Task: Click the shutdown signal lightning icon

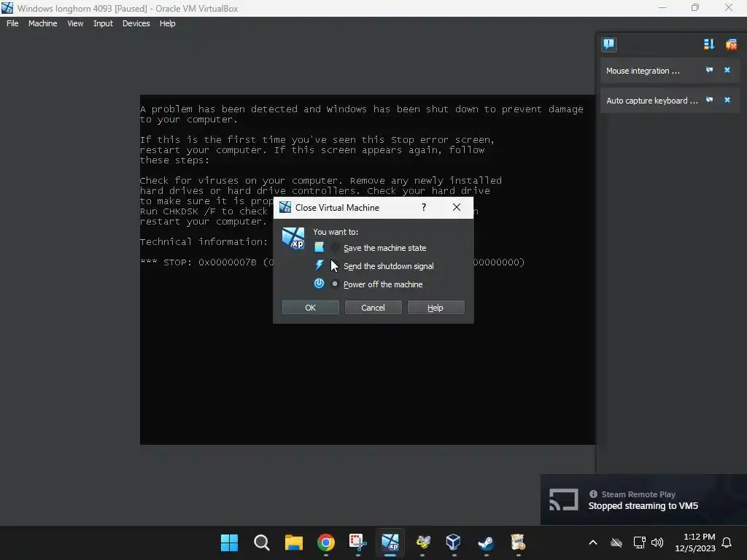Action: [320, 265]
